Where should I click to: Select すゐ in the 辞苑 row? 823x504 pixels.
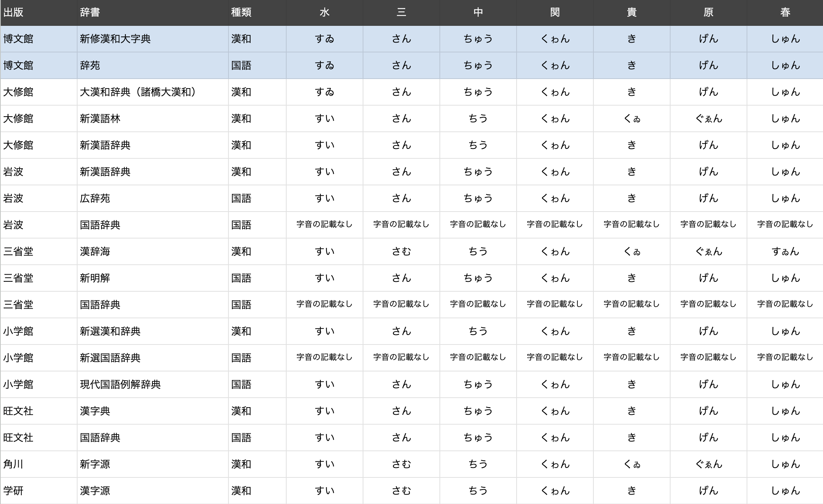[324, 65]
